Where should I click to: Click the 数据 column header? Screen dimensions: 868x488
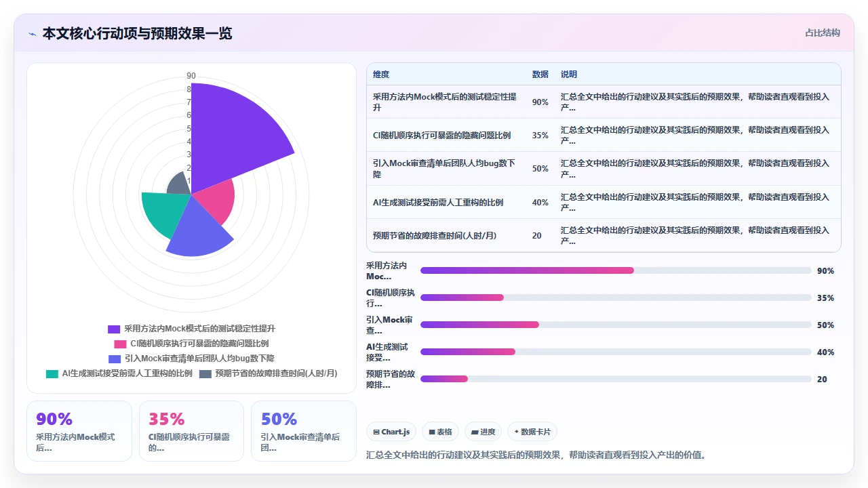pyautogui.click(x=540, y=75)
